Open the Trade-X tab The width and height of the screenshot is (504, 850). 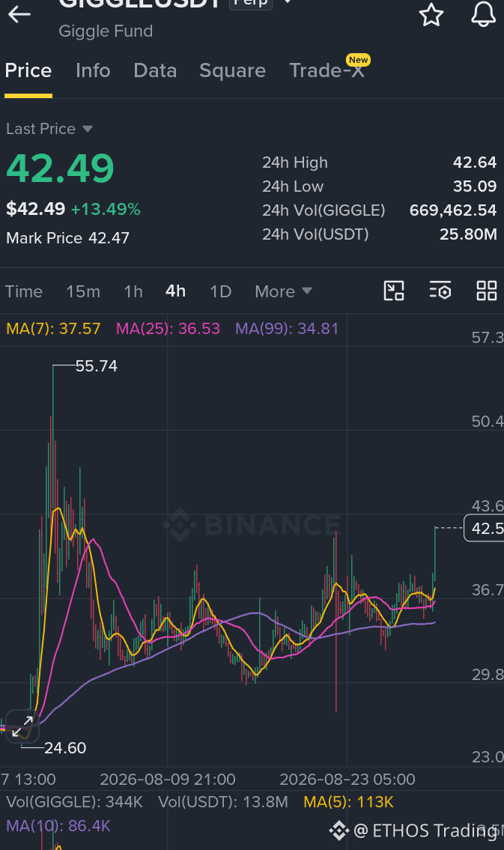327,71
